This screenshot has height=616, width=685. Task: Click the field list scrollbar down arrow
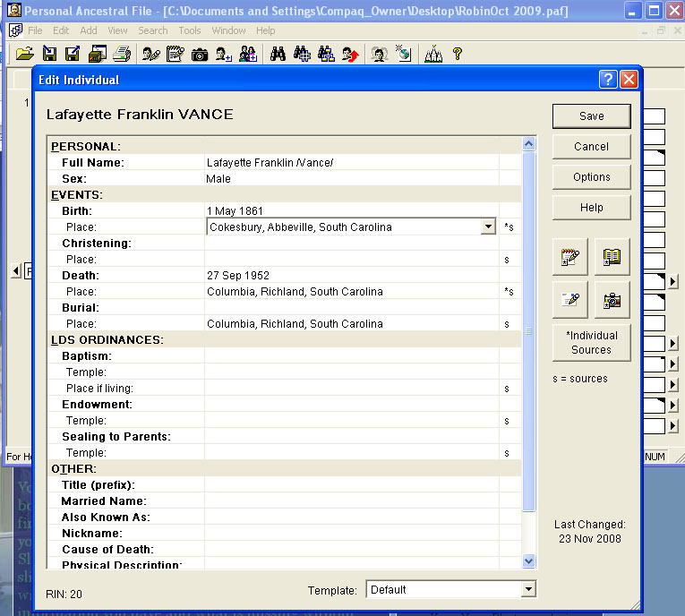528,561
